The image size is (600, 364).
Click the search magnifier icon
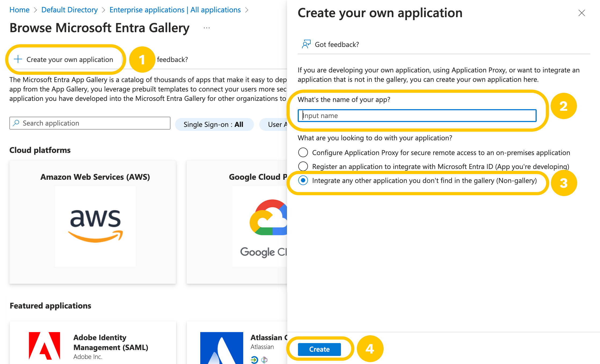(x=16, y=123)
